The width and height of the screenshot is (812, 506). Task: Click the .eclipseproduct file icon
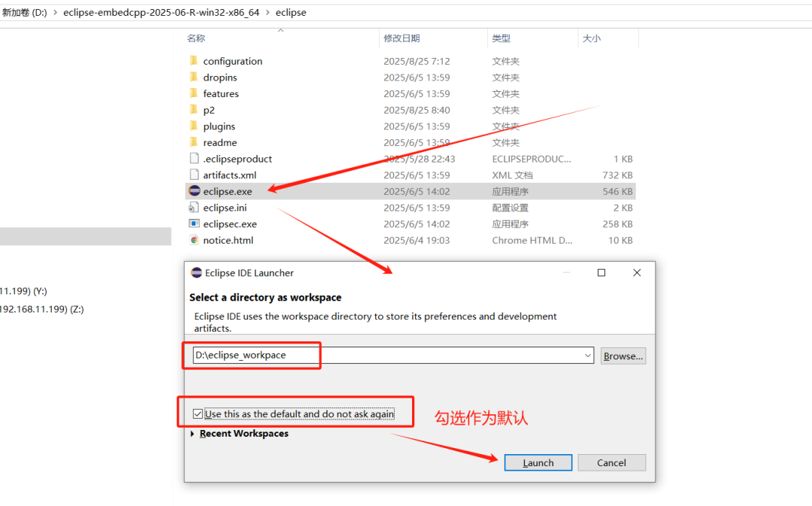[194, 159]
